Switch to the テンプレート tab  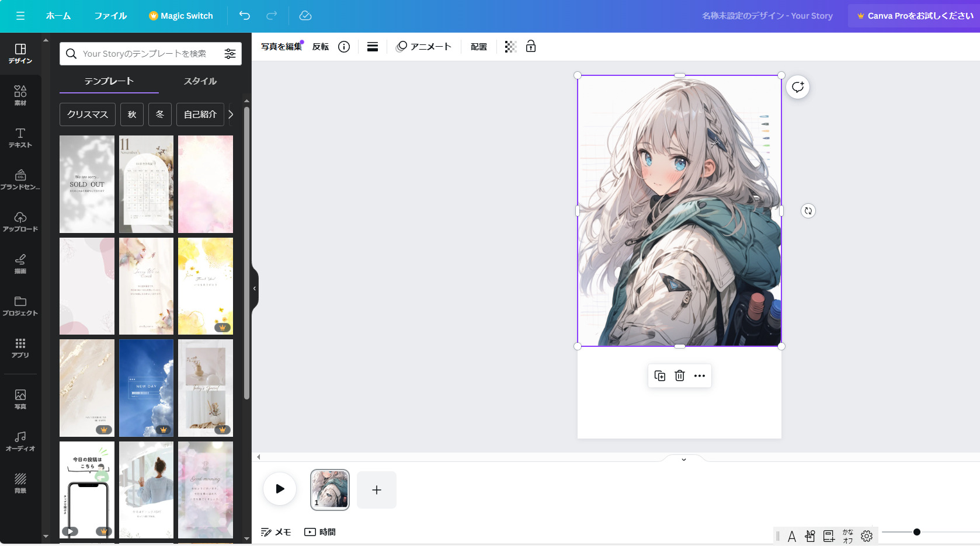pos(109,81)
